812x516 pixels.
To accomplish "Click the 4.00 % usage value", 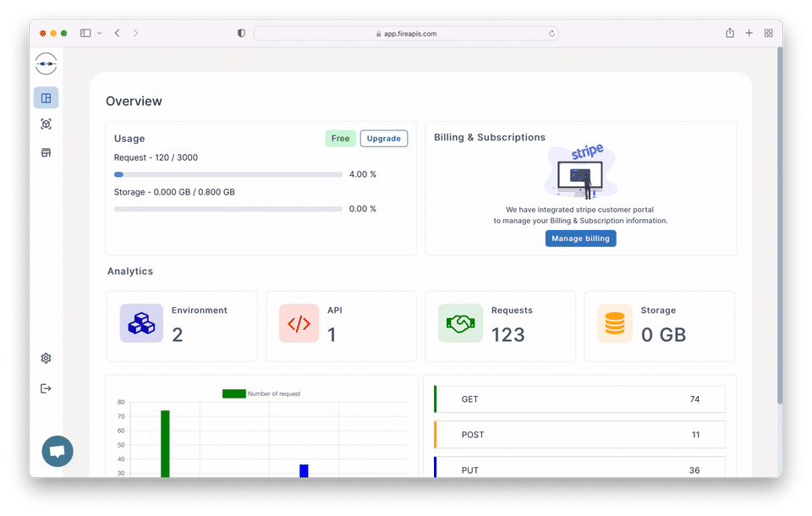I will click(363, 174).
